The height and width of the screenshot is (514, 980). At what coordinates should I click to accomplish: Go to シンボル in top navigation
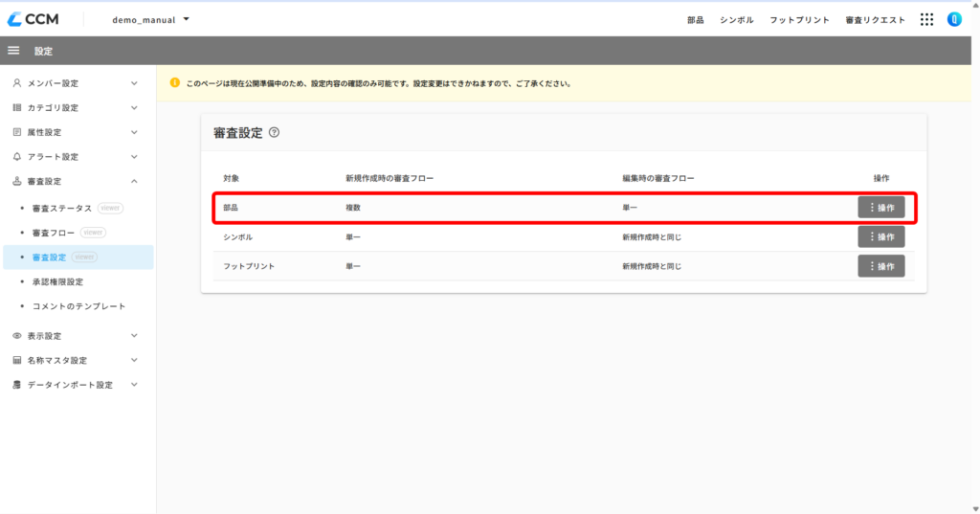click(x=736, y=20)
